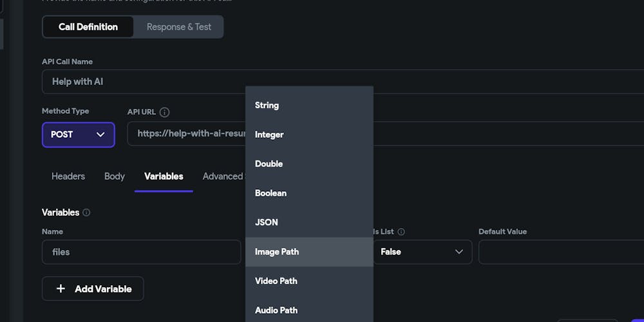This screenshot has width=644, height=322.
Task: Pick JSON from the type menu
Action: 267,222
